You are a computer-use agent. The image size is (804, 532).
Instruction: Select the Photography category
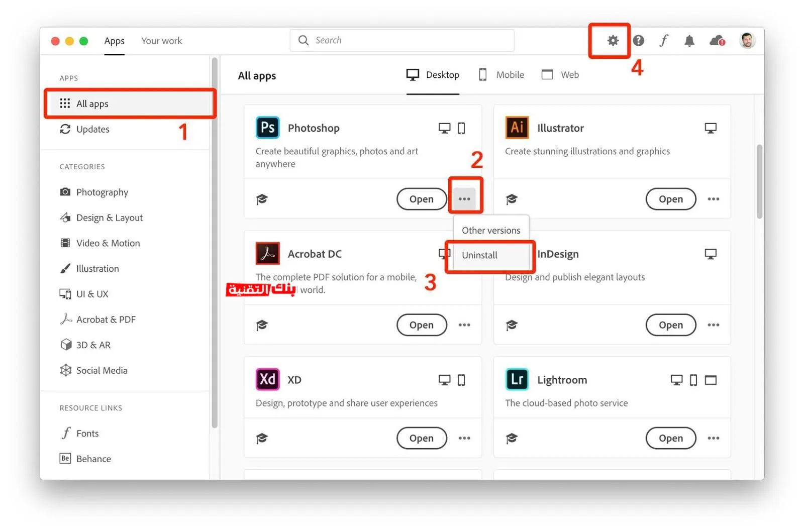(x=126, y=192)
